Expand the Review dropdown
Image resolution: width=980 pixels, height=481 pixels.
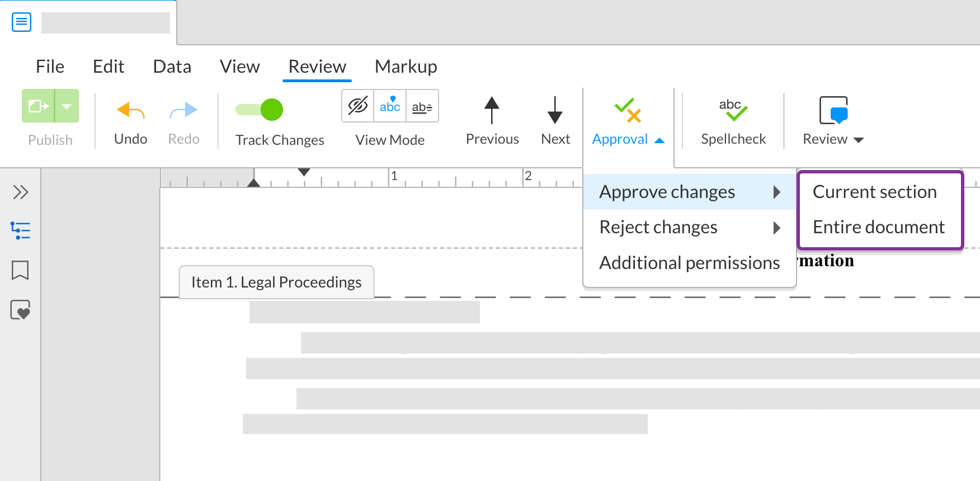pos(859,140)
